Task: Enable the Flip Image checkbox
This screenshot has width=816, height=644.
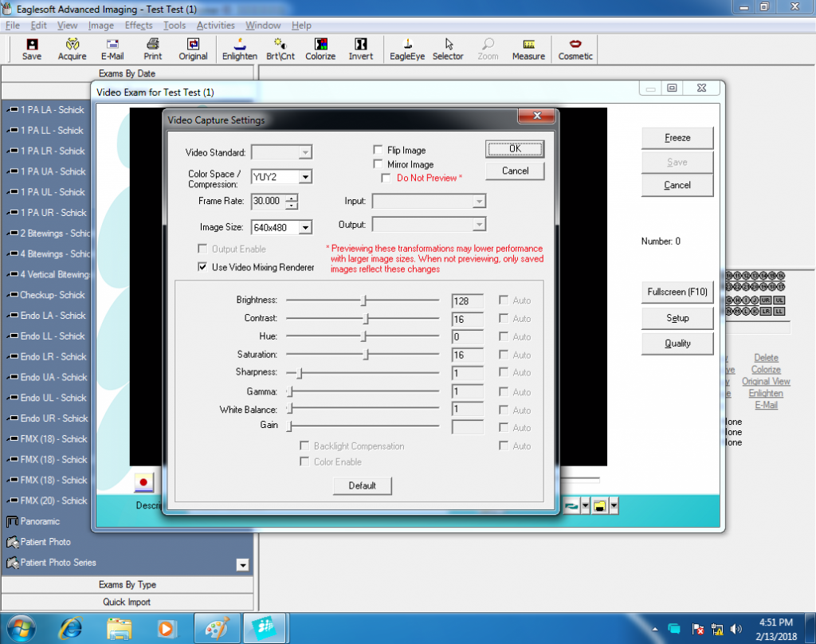Action: pos(379,150)
